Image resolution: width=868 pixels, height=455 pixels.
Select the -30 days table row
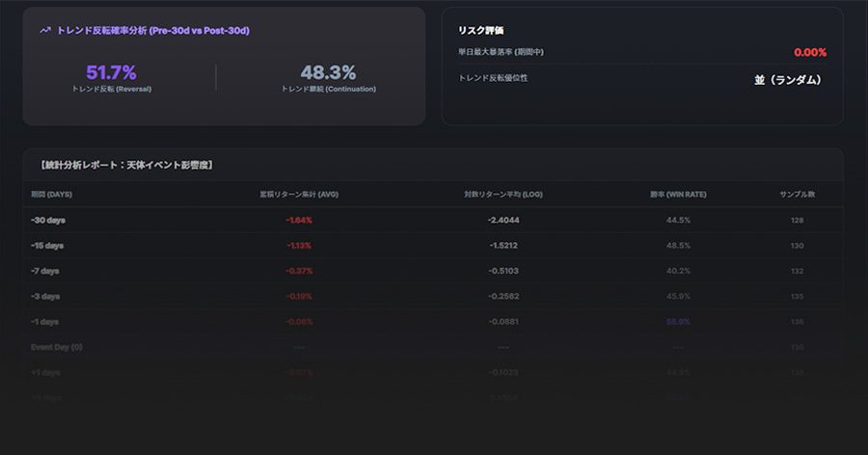pos(48,221)
